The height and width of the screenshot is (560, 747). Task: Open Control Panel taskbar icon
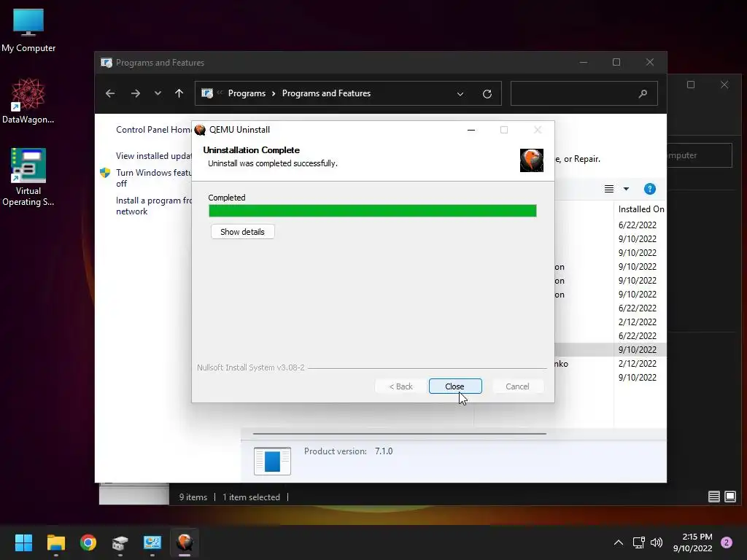(x=152, y=542)
